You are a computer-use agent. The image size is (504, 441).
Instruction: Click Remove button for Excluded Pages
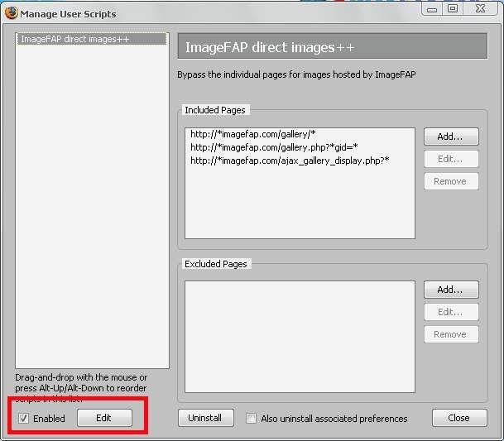[451, 334]
